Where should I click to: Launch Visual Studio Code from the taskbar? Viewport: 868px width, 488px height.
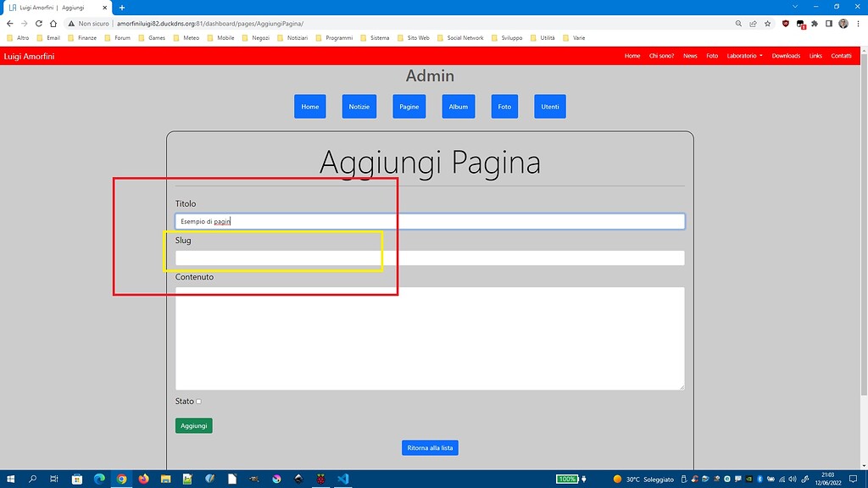tap(342, 479)
